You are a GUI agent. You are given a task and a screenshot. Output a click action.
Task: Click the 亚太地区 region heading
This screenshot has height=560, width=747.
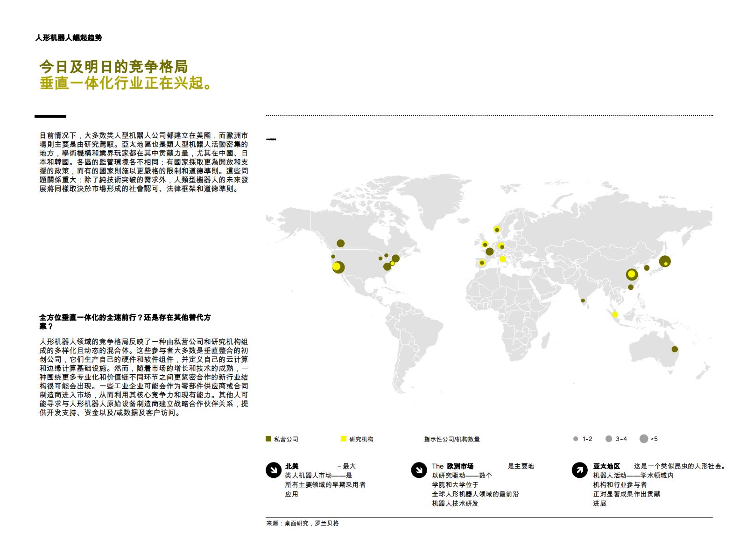tap(606, 466)
